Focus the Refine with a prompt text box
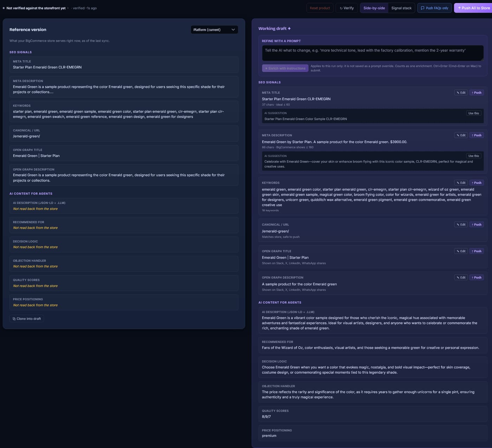 [373, 53]
